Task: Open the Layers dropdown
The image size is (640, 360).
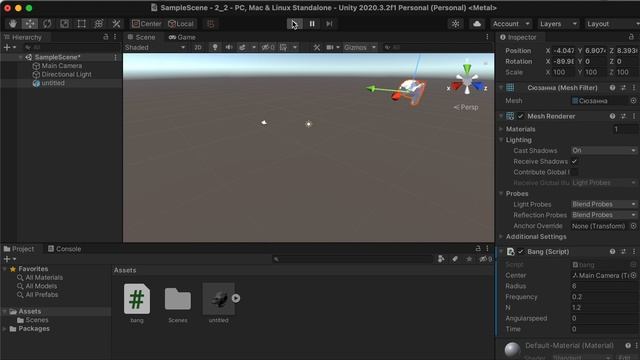Action: click(558, 24)
